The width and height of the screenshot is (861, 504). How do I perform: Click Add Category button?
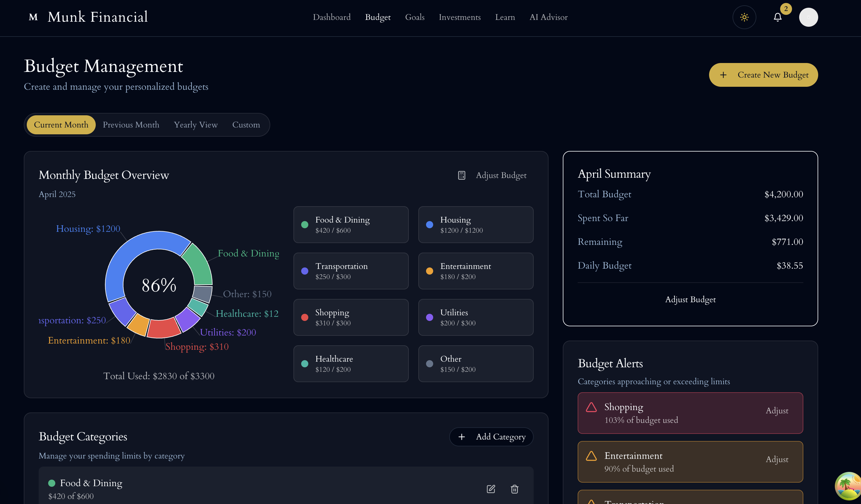point(491,437)
